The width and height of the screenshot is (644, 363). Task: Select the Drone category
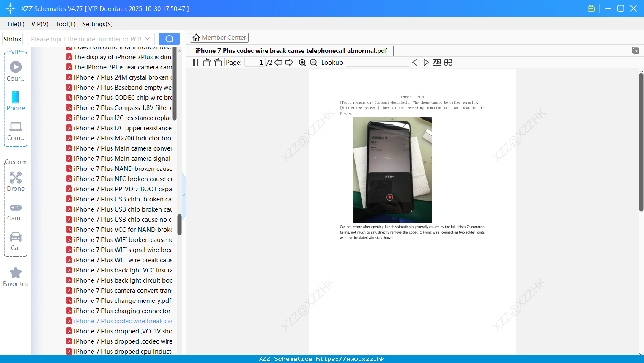coord(16,181)
